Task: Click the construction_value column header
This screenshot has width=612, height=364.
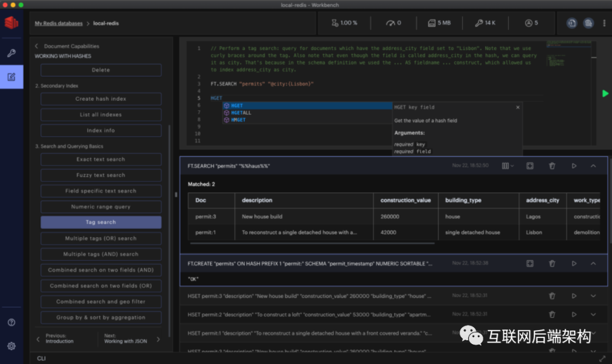Action: pyautogui.click(x=406, y=200)
